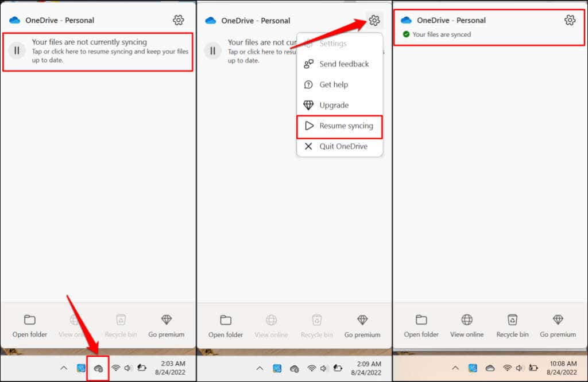This screenshot has height=382, width=588.
Task: Click 'Your files are not currently syncing' in left panel
Action: tap(89, 42)
